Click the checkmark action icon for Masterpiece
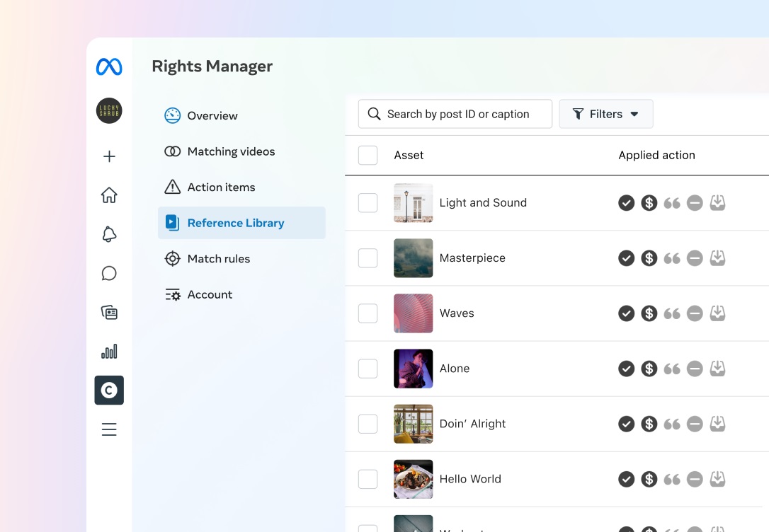The width and height of the screenshot is (769, 532). (x=626, y=258)
